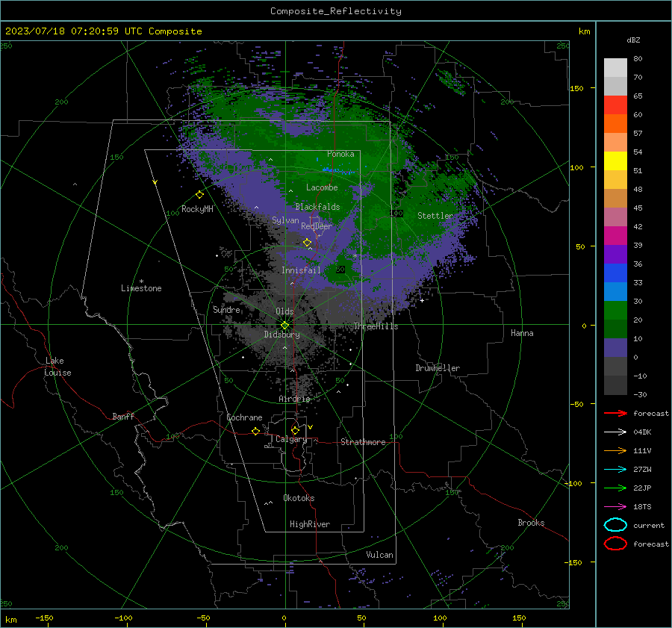Click the Composite_Reflectivity title text

336,11
